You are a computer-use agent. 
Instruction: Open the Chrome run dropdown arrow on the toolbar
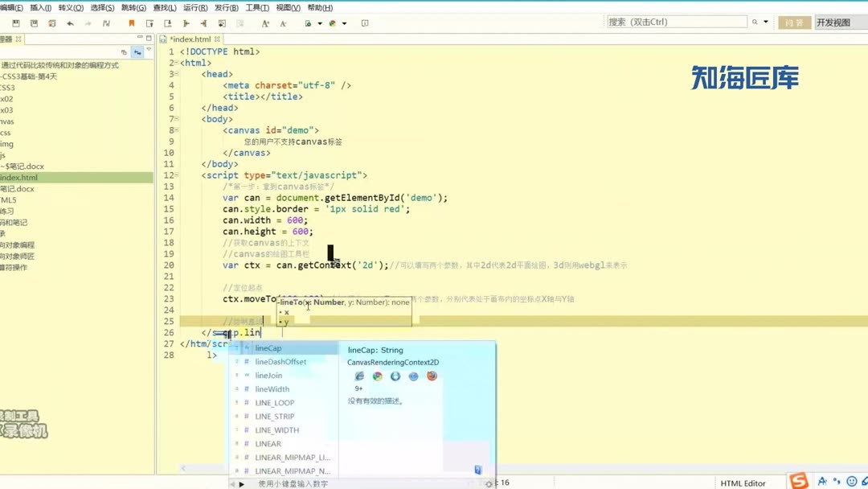[345, 23]
